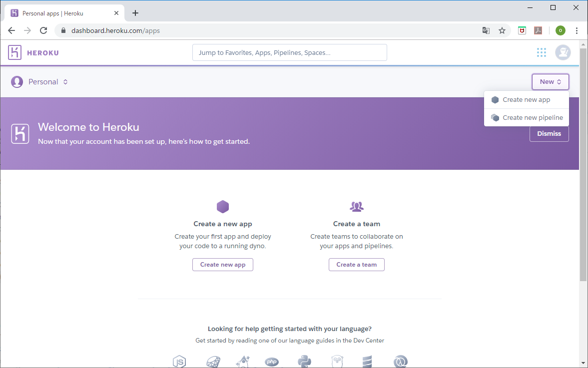588x368 pixels.
Task: Click the scrollbar down arrow
Action: point(583,363)
